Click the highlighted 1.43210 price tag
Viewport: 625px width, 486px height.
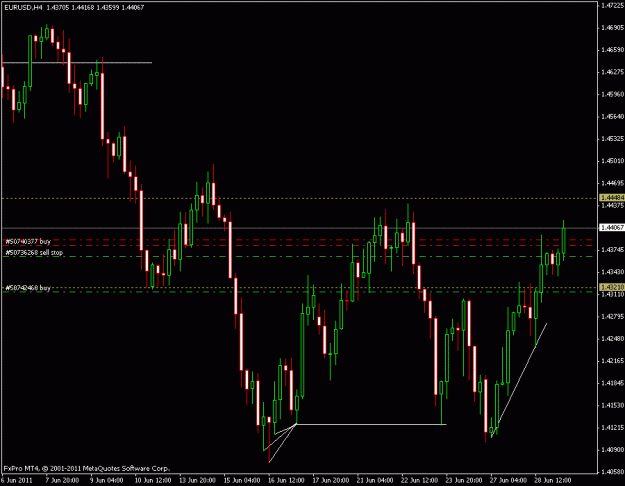612,287
